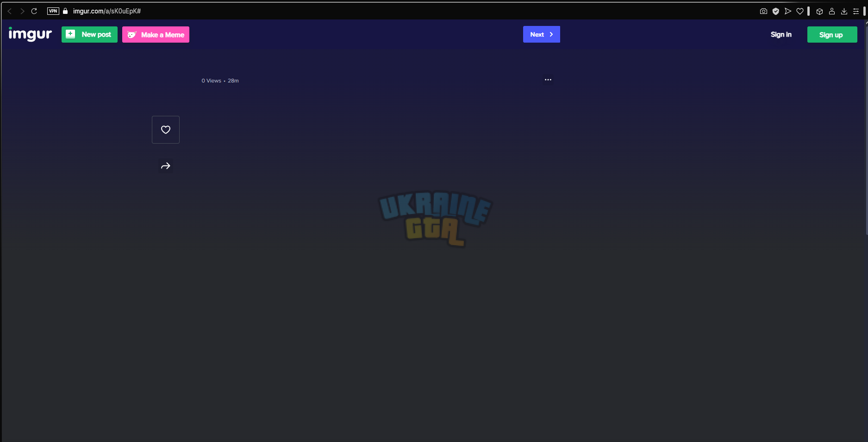This screenshot has width=868, height=442.
Task: Focus the address bar showing imgur.com/a/sK0uEpK#
Action: (x=106, y=11)
